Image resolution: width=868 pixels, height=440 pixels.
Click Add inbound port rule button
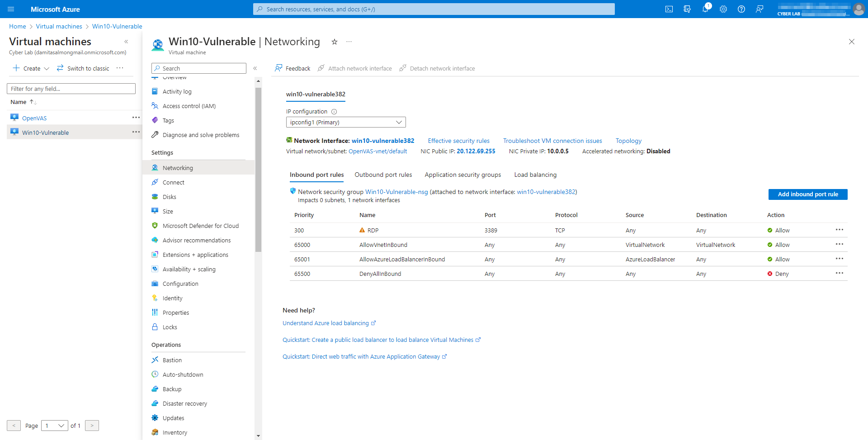808,194
